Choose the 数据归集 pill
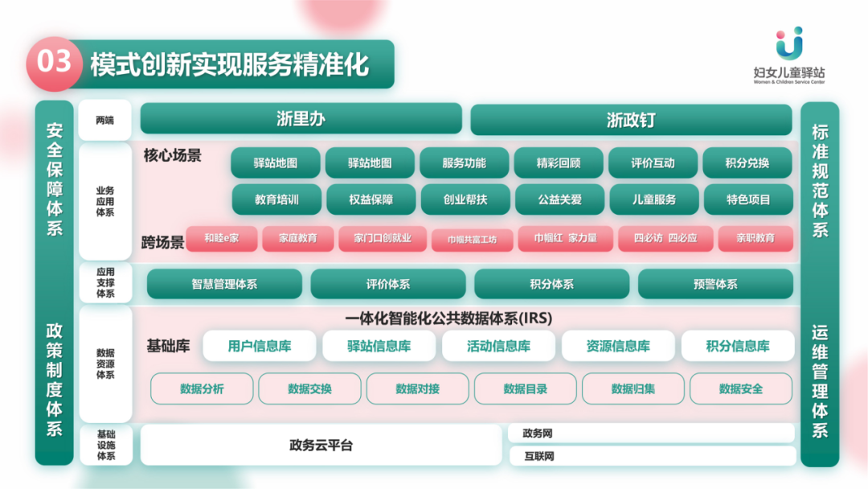The height and width of the screenshot is (489, 868). tap(633, 388)
